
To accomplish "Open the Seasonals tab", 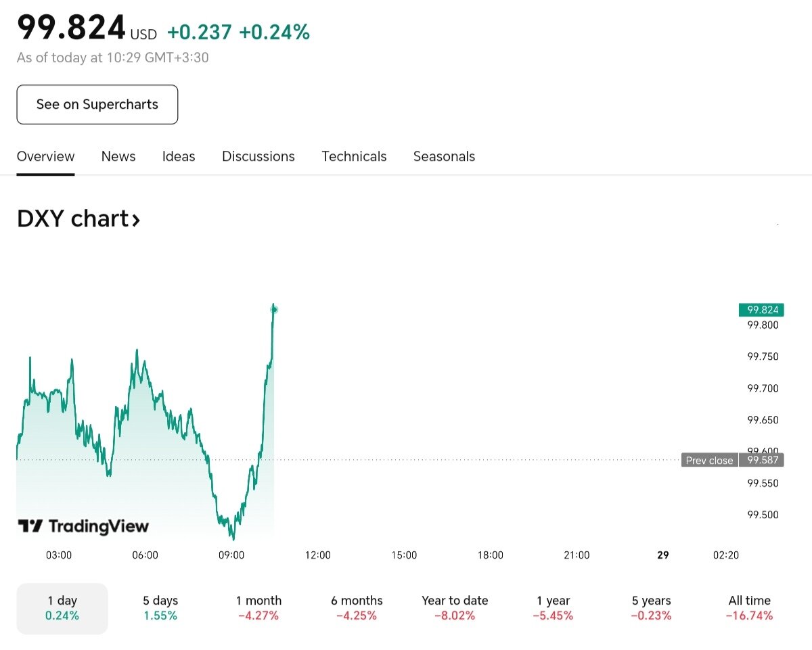I will click(x=444, y=156).
